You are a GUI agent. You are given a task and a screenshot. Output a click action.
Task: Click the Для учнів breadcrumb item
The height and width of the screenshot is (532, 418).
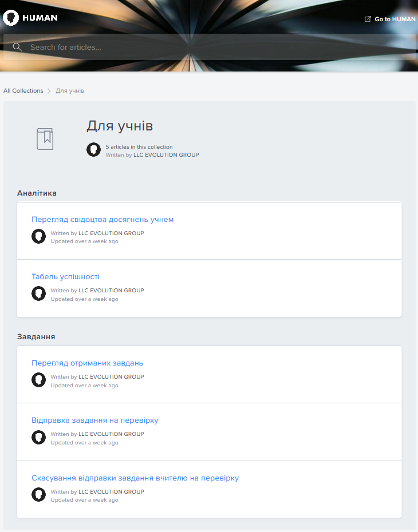coord(70,90)
